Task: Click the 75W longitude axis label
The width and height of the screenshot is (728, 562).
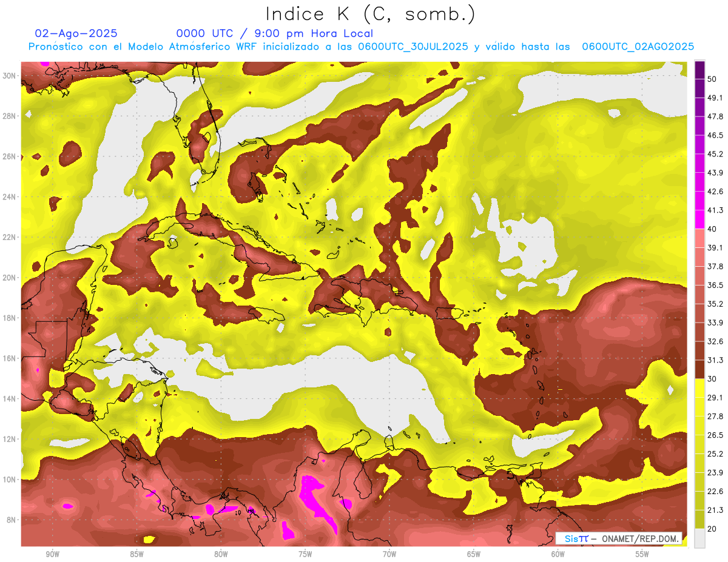Action: [x=305, y=554]
